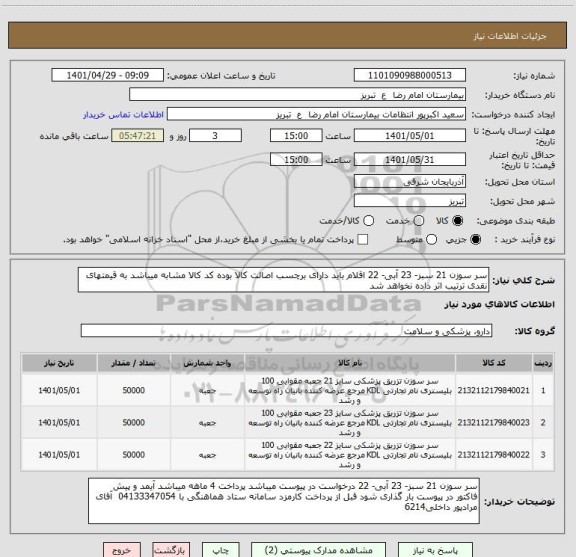Click the ردیف column header
The image size is (576, 557).
(x=543, y=363)
